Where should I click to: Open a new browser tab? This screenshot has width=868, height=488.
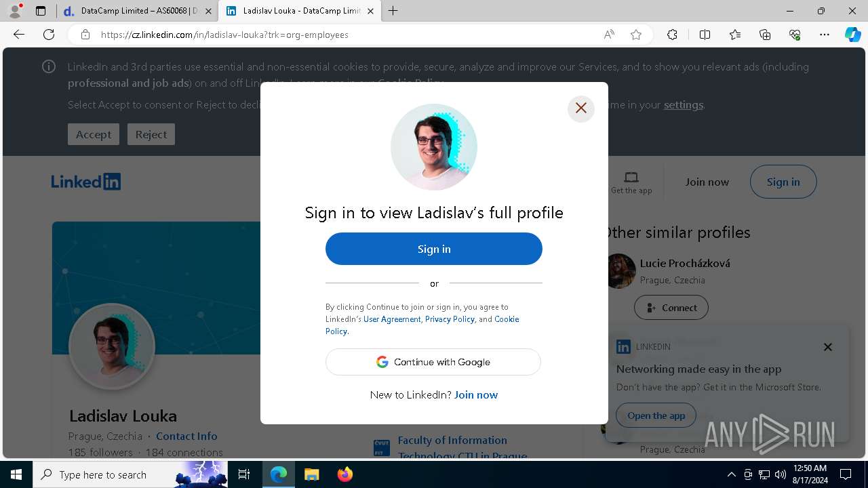[393, 11]
